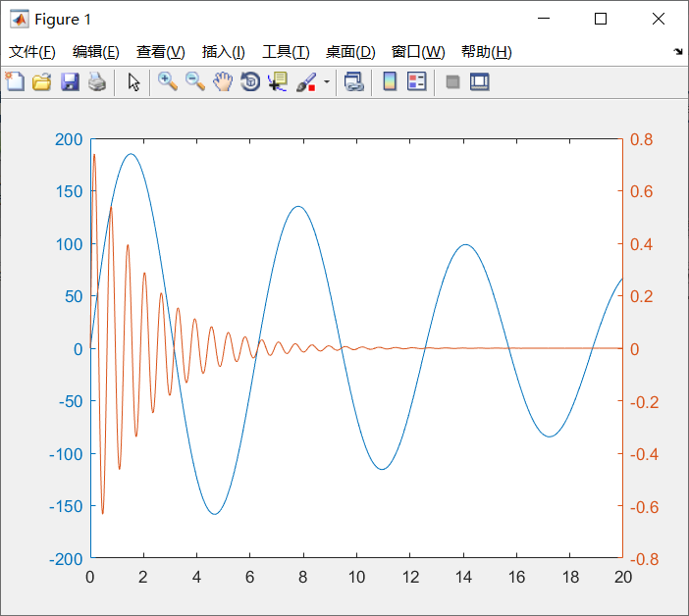Click the Link Plot icon
The image size is (689, 616).
[354, 81]
